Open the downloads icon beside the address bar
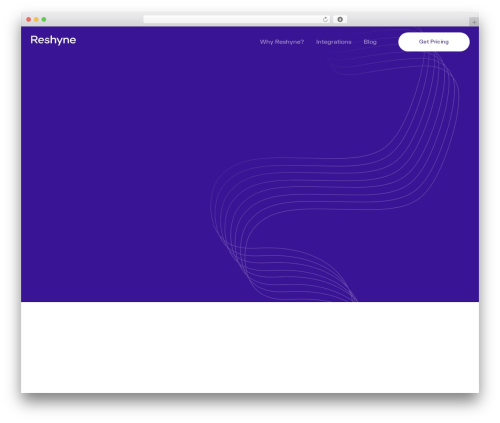 [340, 19]
